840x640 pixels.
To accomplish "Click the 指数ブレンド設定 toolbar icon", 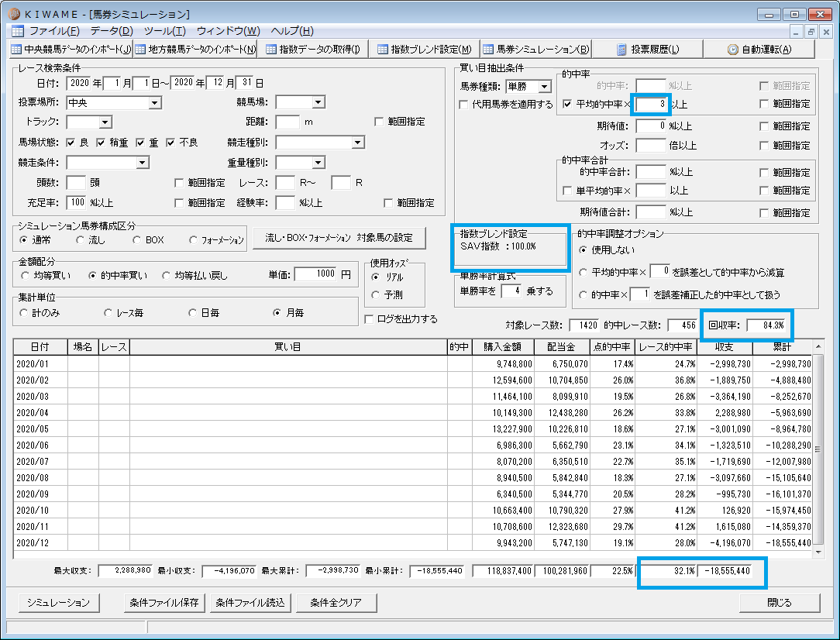I will 383,50.
